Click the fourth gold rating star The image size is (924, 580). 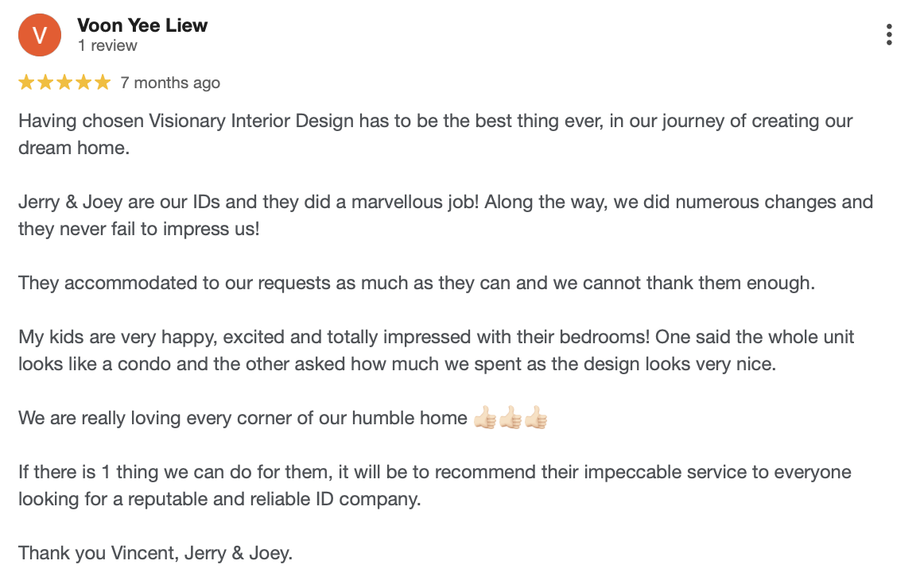pos(83,83)
